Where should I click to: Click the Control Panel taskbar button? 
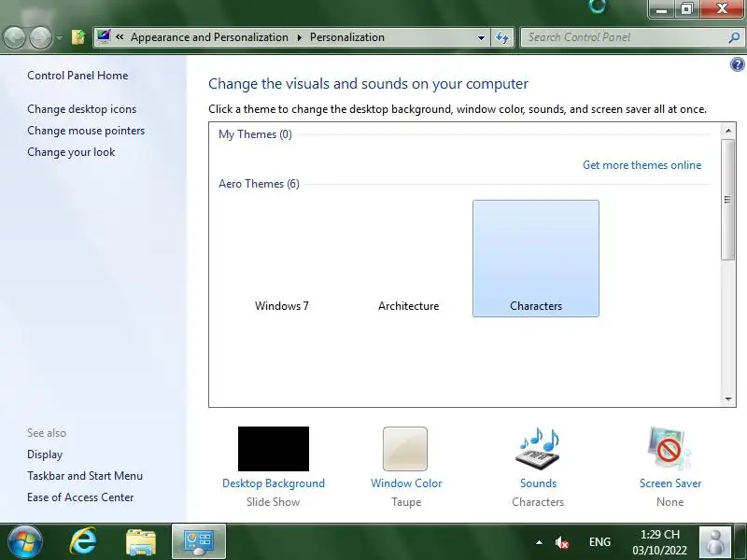click(x=199, y=542)
